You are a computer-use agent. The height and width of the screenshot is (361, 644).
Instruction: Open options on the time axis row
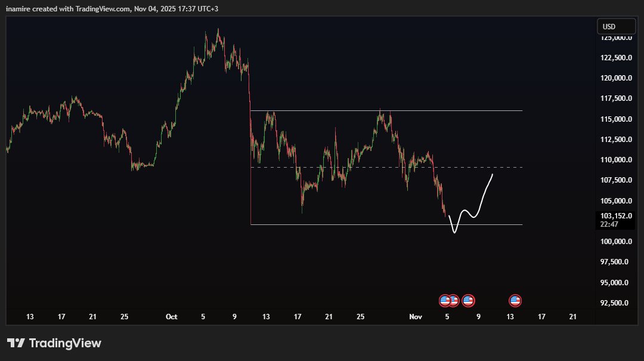pyautogui.click(x=298, y=317)
